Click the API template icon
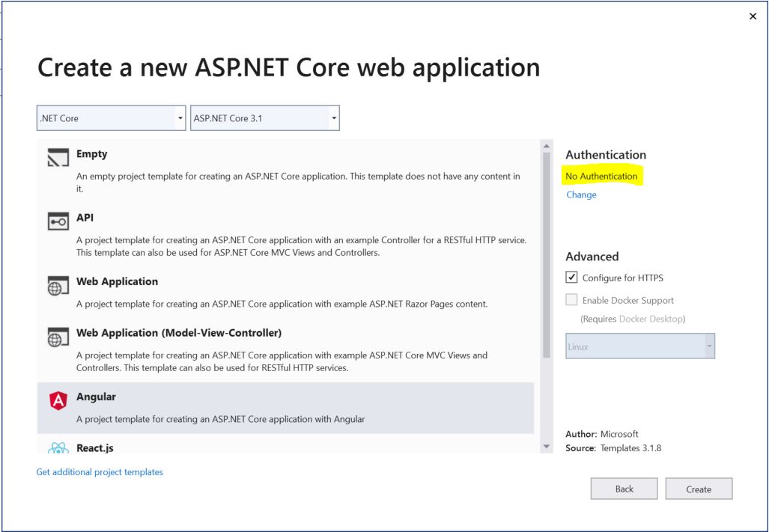This screenshot has width=769, height=532. (58, 221)
